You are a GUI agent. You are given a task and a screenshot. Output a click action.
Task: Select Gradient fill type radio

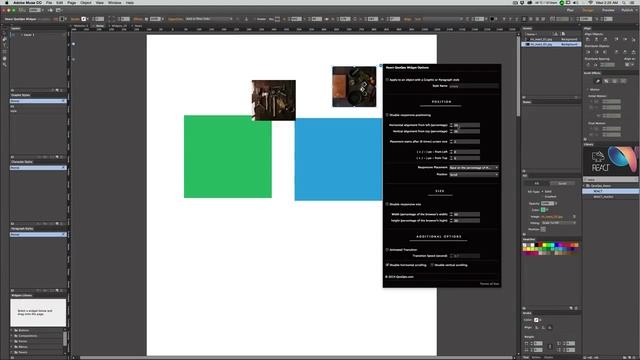tap(542, 196)
